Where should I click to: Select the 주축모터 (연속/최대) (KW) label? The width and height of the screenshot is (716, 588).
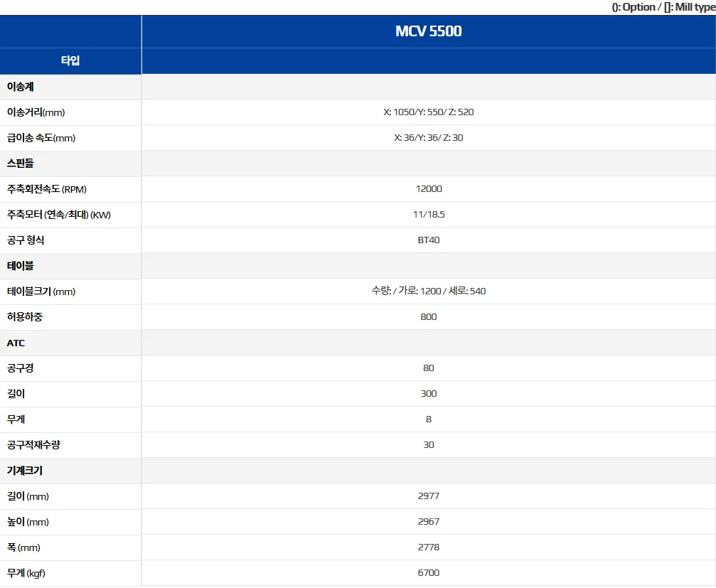pyautogui.click(x=59, y=215)
